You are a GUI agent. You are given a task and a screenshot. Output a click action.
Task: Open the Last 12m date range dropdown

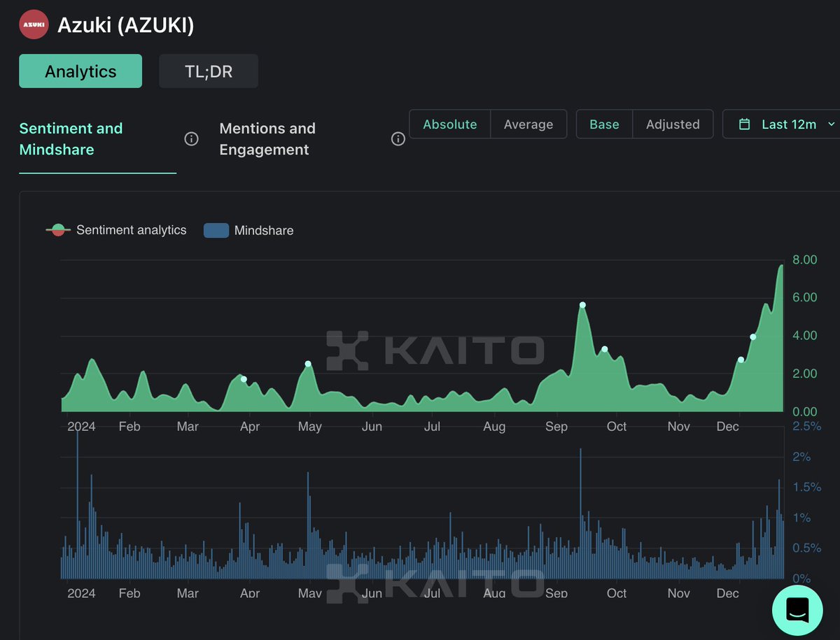click(781, 124)
